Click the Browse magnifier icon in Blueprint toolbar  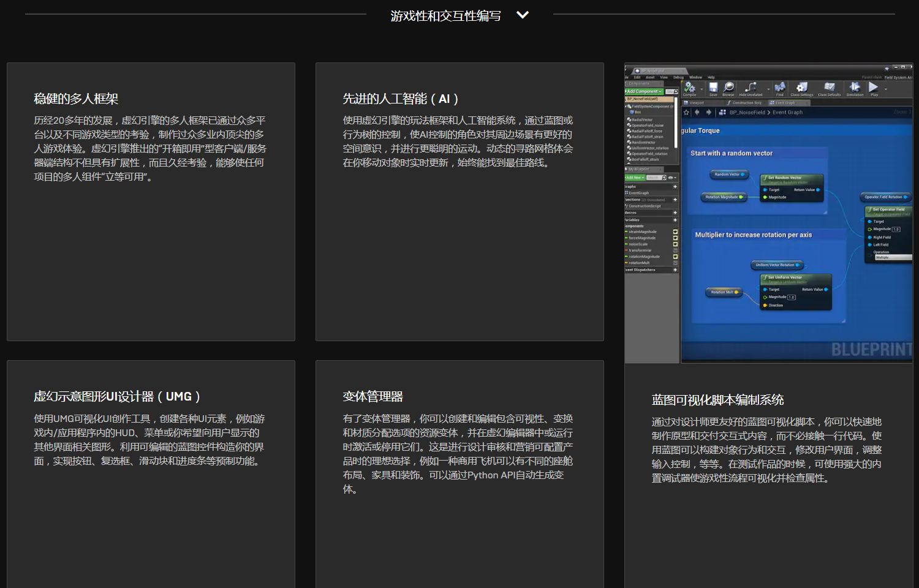point(728,87)
